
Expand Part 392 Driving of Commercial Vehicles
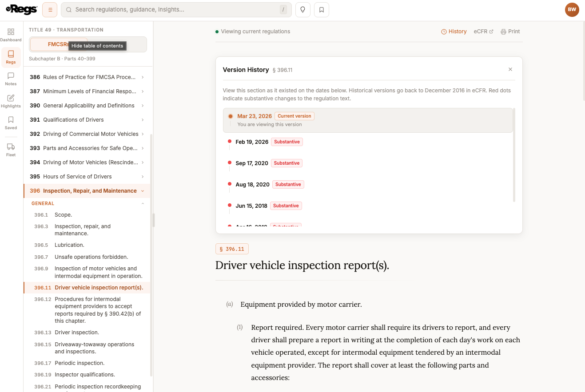click(87, 134)
